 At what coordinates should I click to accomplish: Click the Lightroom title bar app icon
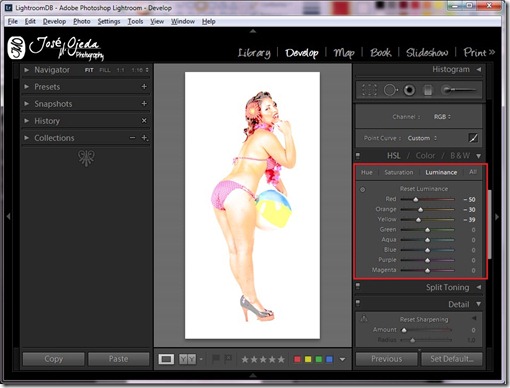tap(10, 7)
